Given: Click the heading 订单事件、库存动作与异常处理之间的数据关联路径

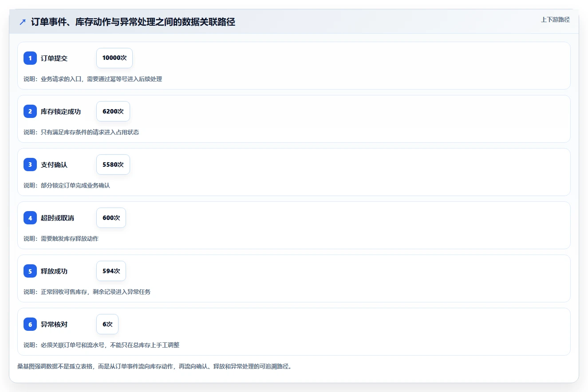Looking at the screenshot, I should (133, 22).
